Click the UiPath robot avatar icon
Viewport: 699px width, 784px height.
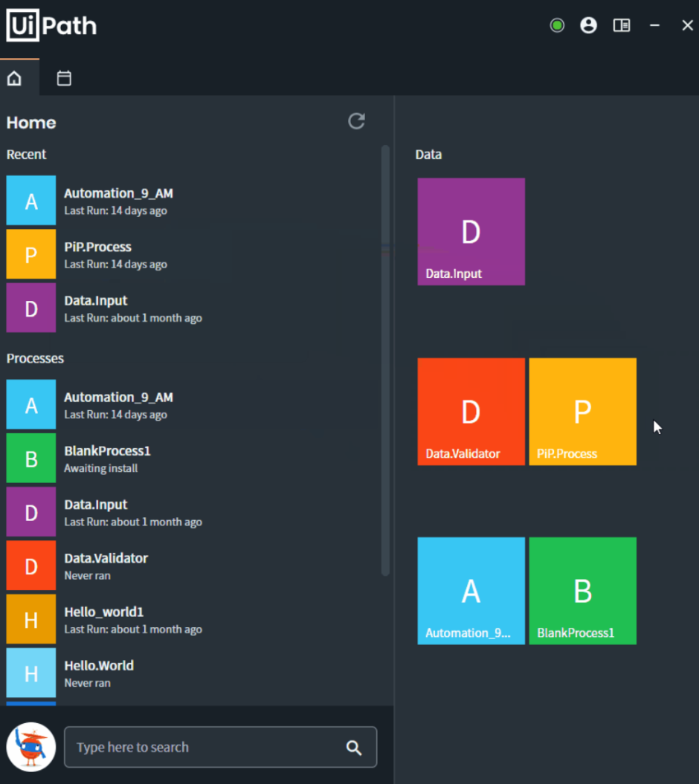[31, 747]
